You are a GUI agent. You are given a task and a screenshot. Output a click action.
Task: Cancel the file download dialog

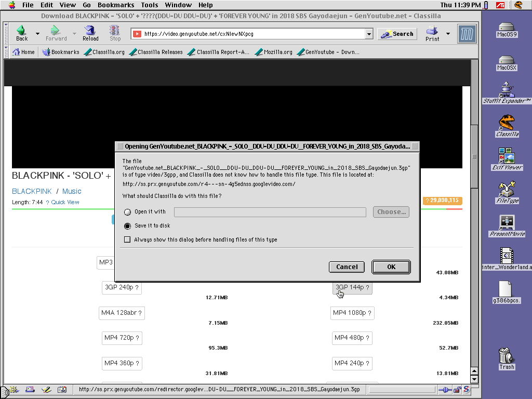point(347,267)
